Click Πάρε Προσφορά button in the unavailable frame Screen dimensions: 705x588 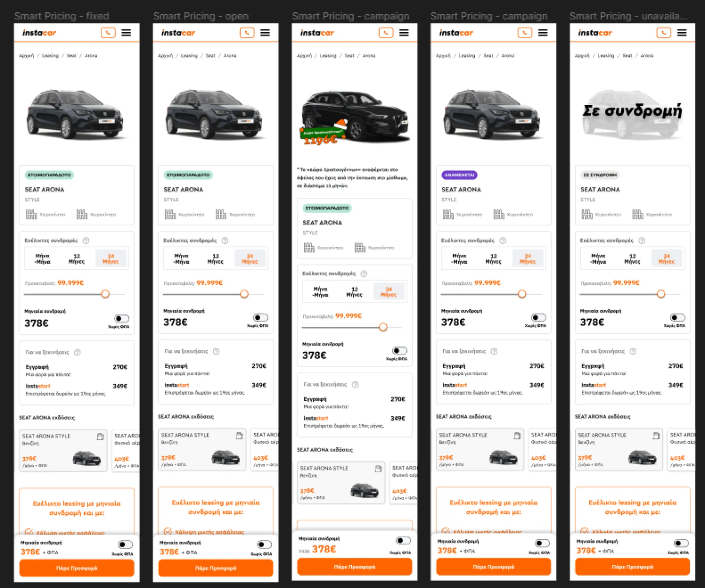point(632,567)
